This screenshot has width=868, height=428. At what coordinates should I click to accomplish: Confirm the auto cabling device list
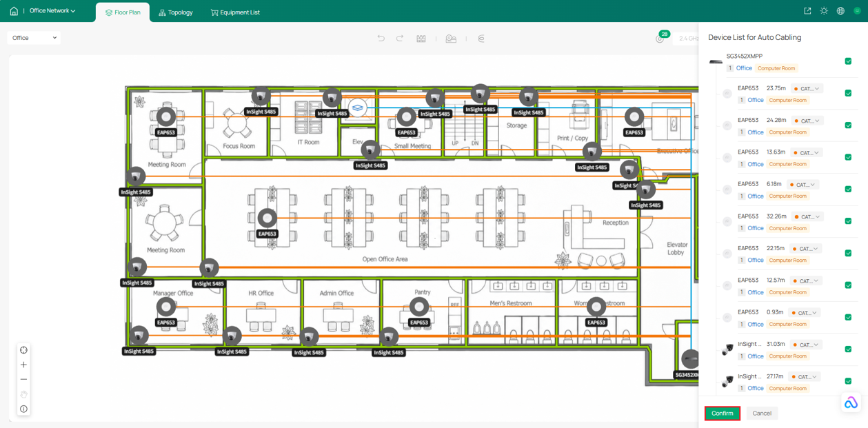[x=722, y=414]
